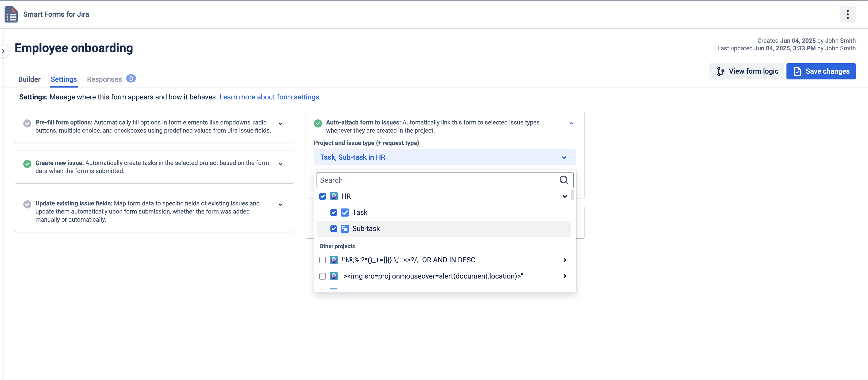This screenshot has height=380, width=868.
Task: Collapse the Auto-attach form section chevron
Action: 571,123
